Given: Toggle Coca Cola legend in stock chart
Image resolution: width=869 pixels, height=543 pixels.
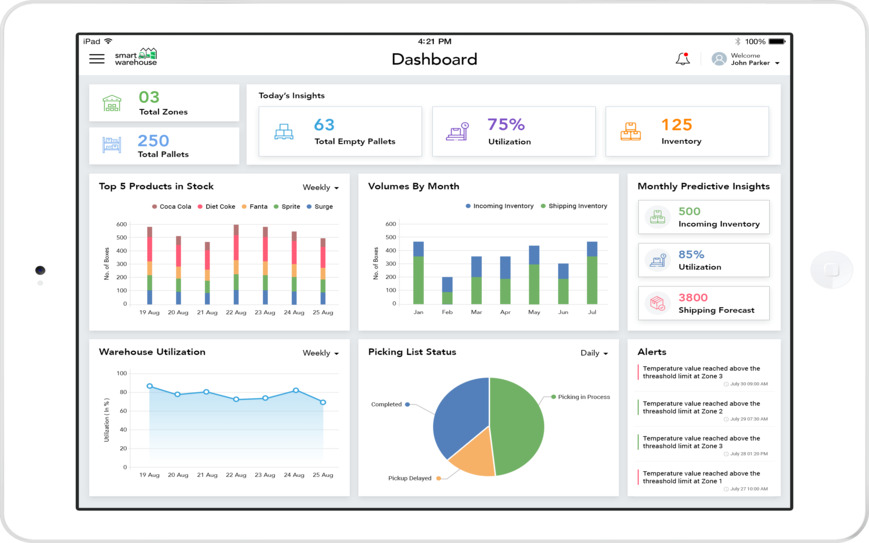Looking at the screenshot, I should [170, 207].
